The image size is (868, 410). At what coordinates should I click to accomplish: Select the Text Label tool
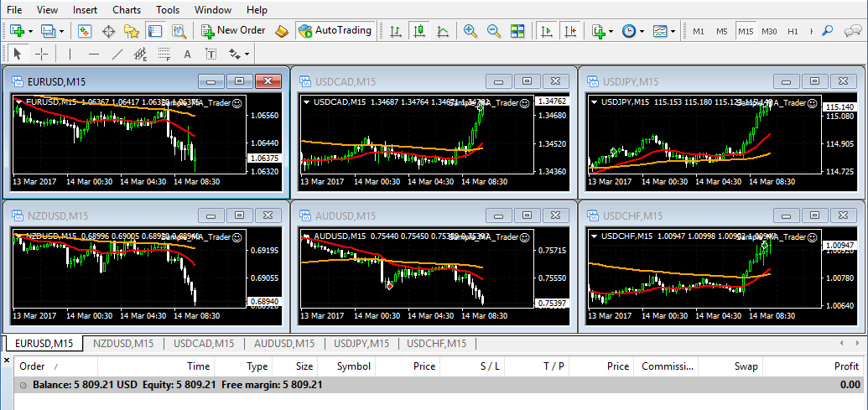coord(211,54)
